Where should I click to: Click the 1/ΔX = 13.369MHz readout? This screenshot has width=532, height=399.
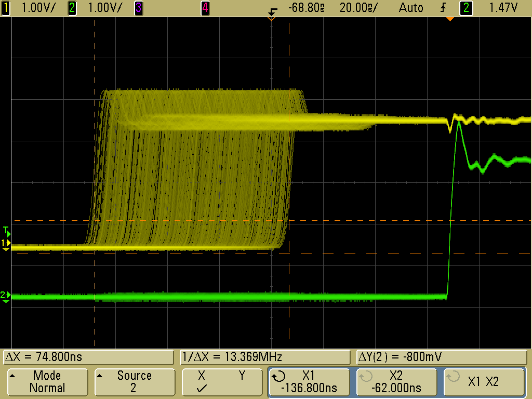click(265, 357)
